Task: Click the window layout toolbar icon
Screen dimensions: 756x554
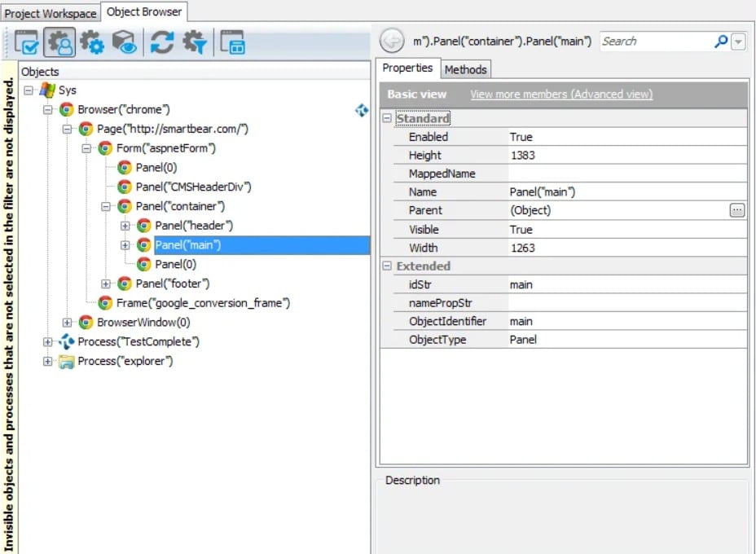Action: pos(232,42)
